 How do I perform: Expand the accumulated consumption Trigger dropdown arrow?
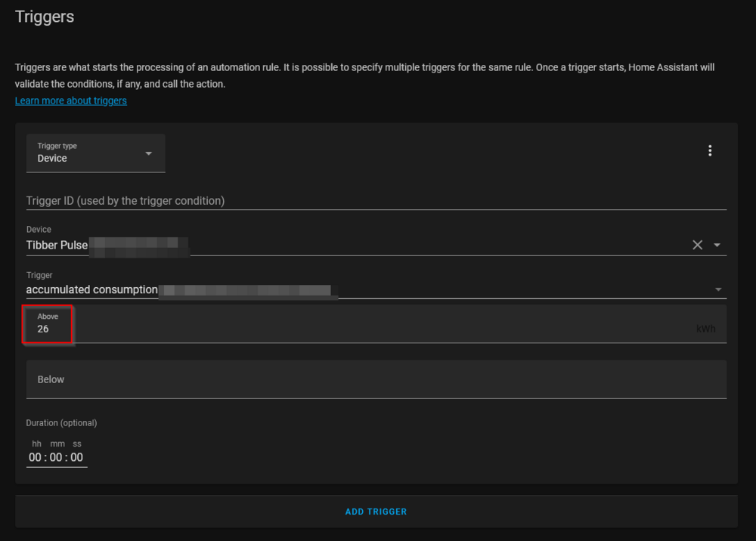(x=718, y=289)
